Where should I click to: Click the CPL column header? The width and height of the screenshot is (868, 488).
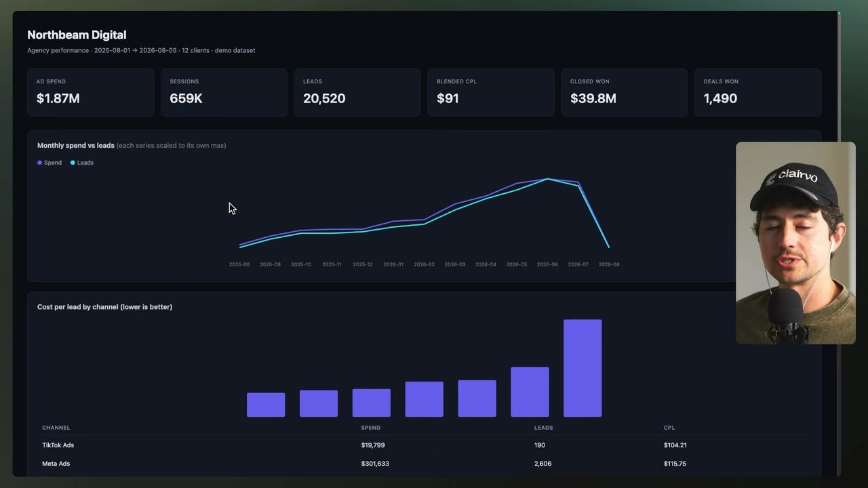(669, 428)
